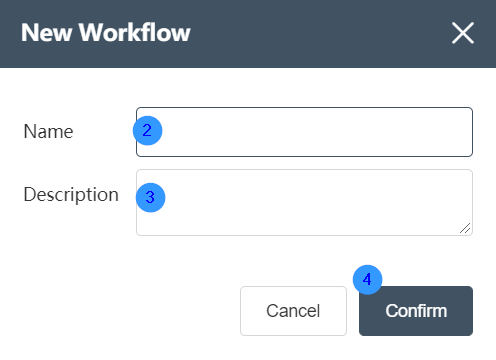Confirm the new workflow
Screen dimensions: 496x360
tap(416, 311)
